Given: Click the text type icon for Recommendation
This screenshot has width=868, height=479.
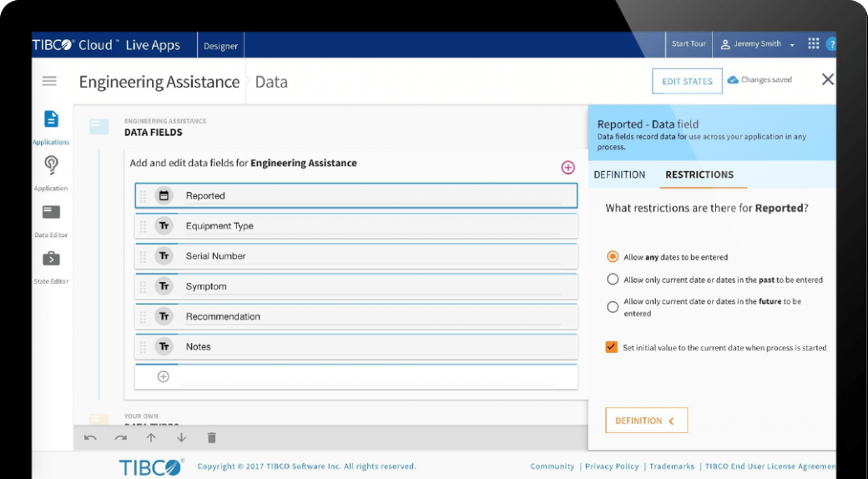Looking at the screenshot, I should tap(164, 316).
